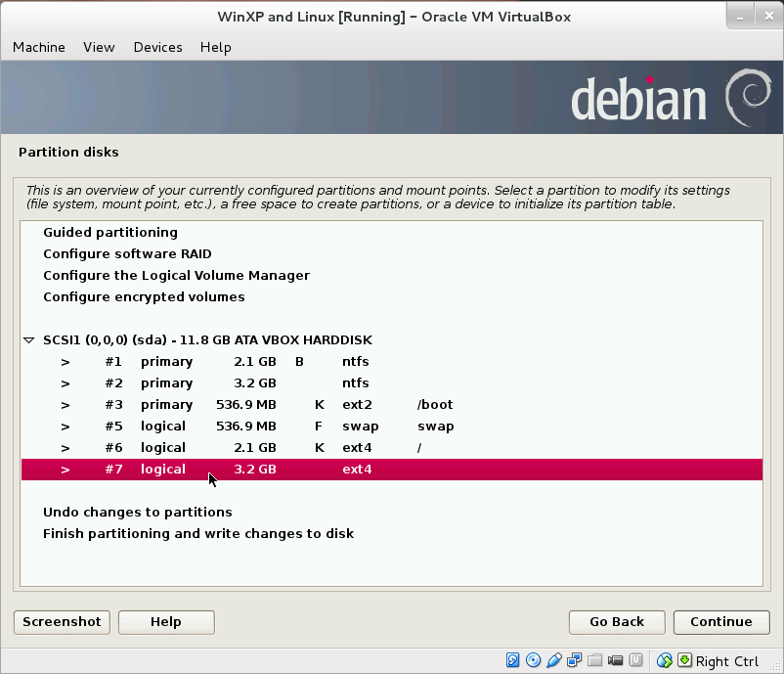
Task: Open the Machine menu
Action: point(38,47)
